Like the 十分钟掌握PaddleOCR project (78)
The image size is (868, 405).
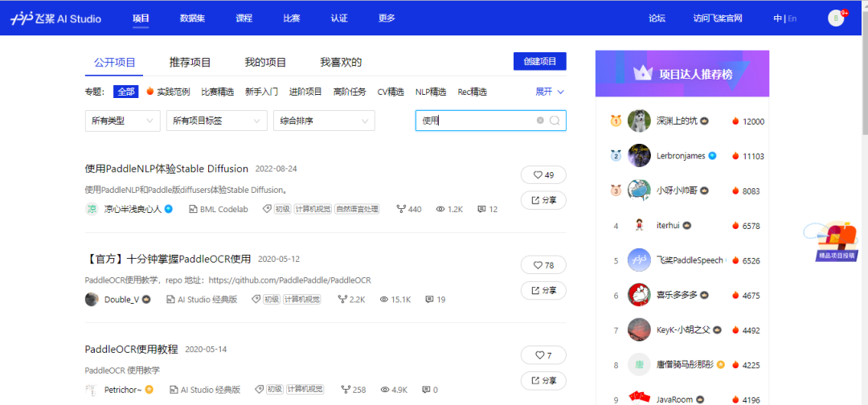tap(543, 265)
